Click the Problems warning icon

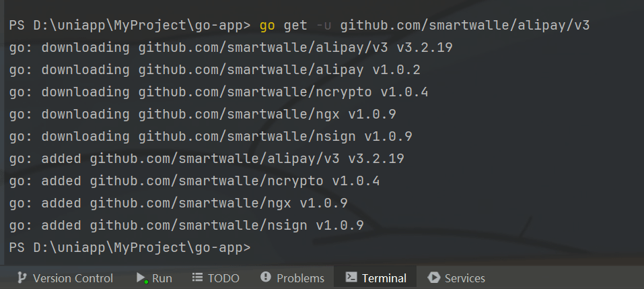pos(266,278)
